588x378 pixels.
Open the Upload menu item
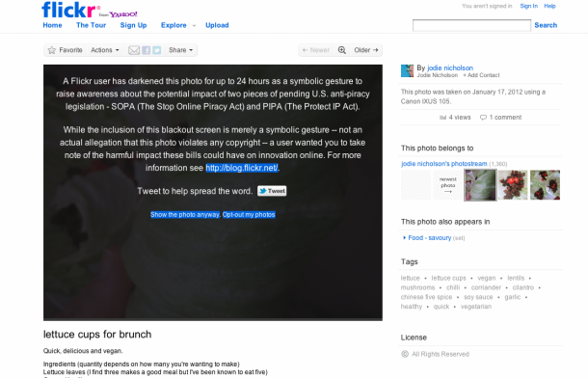point(217,25)
